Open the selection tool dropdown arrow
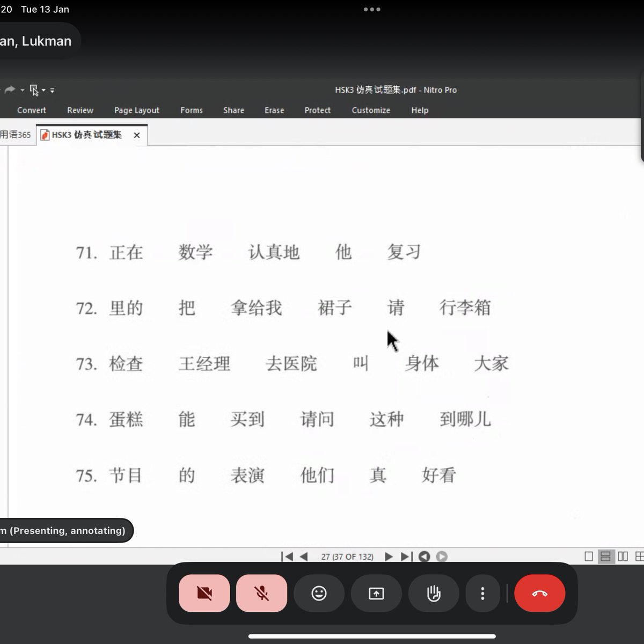644x644 pixels. (44, 90)
